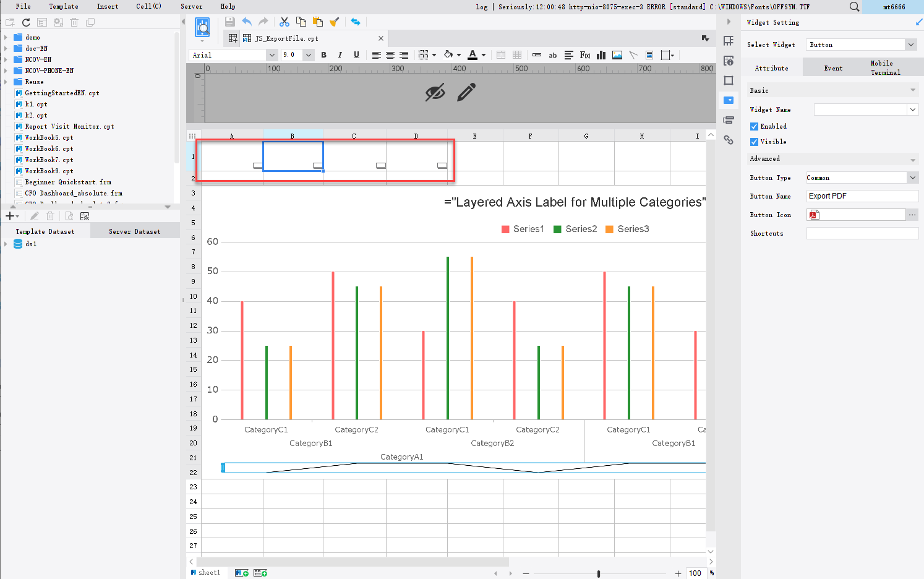Click the font color A swatch
This screenshot has height=579, width=924.
point(473,55)
